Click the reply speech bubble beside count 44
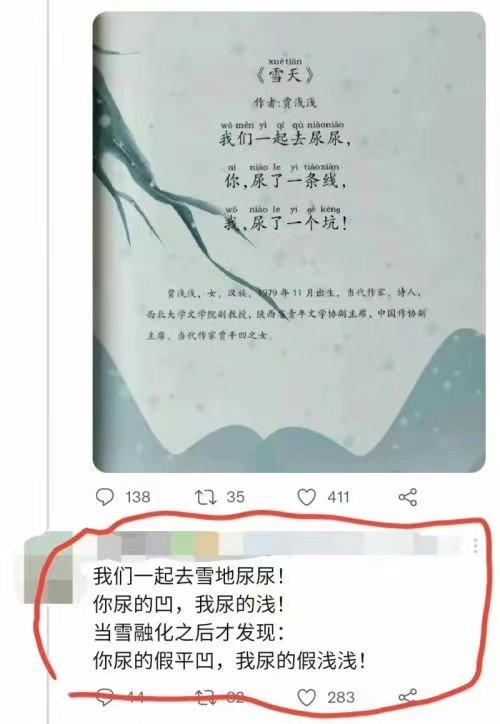500x724 pixels. pyautogui.click(x=105, y=697)
